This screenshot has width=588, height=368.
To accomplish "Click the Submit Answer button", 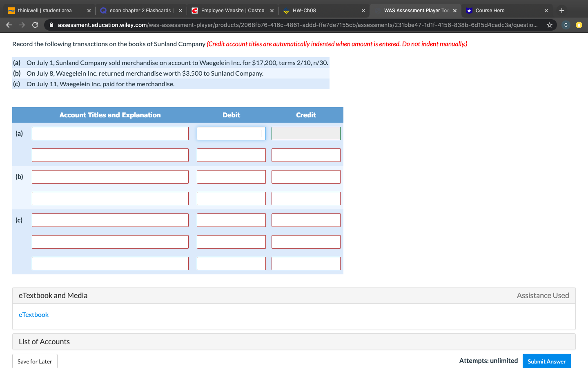I will tap(547, 361).
